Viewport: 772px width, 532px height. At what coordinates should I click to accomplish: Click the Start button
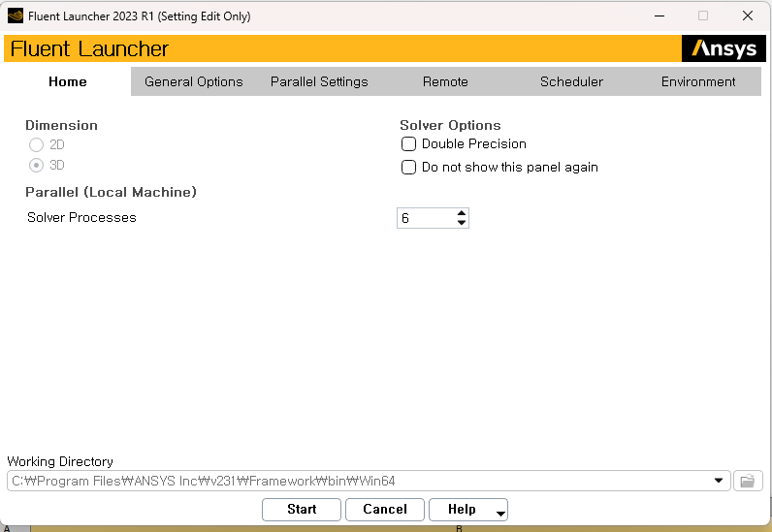coord(302,510)
